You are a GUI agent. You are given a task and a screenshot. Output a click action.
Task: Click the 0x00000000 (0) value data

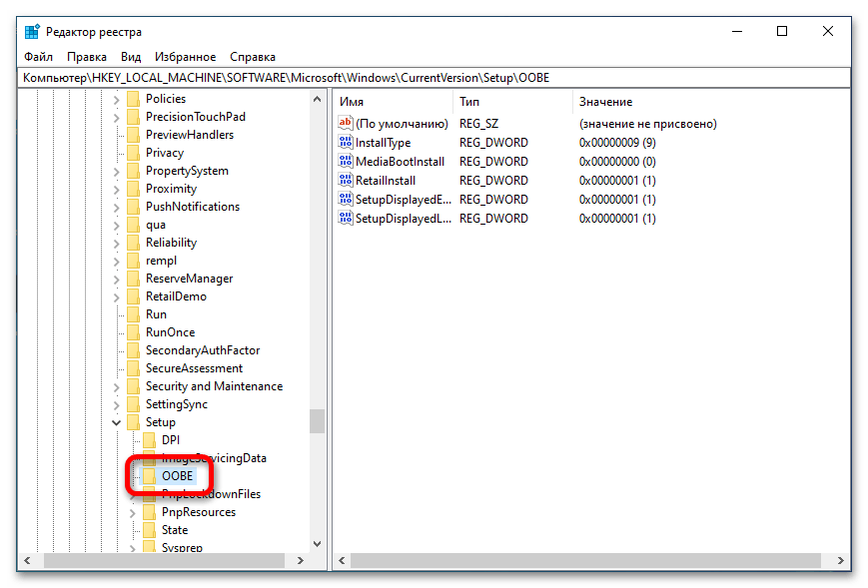pyautogui.click(x=617, y=162)
